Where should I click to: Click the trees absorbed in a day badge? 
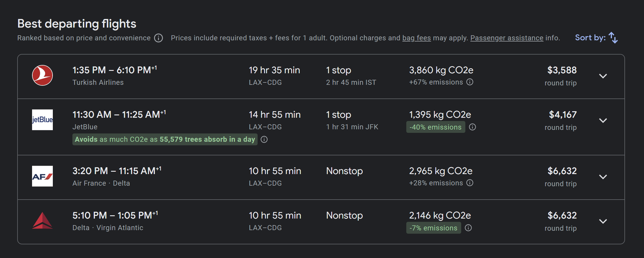164,139
